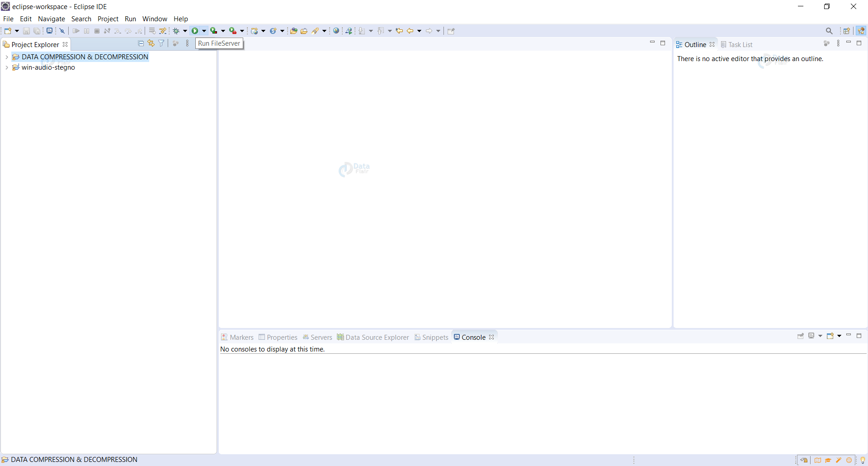This screenshot has width=868, height=466.
Task: Open the Project menu
Action: click(108, 19)
